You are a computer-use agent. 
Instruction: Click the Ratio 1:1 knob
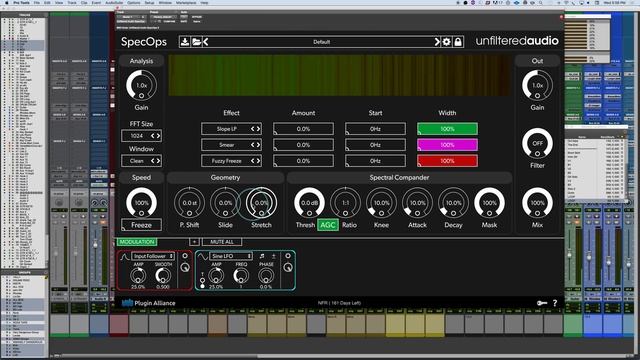[x=345, y=202]
